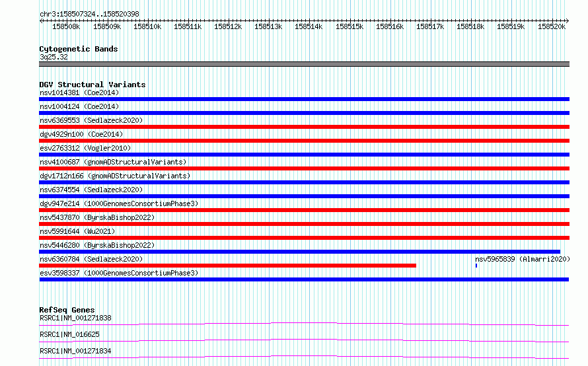588x366 pixels.
Task: Click the 158516k ruler tick label
Action: click(390, 26)
